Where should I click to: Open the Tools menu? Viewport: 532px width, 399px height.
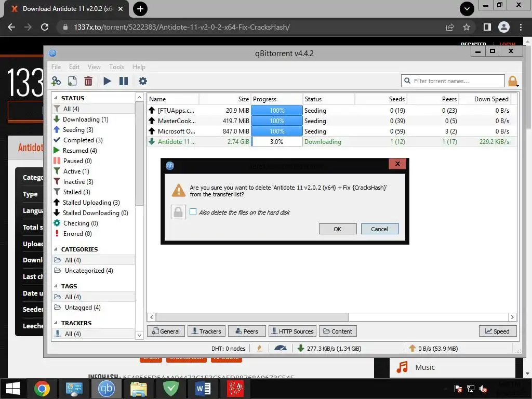[x=117, y=67]
